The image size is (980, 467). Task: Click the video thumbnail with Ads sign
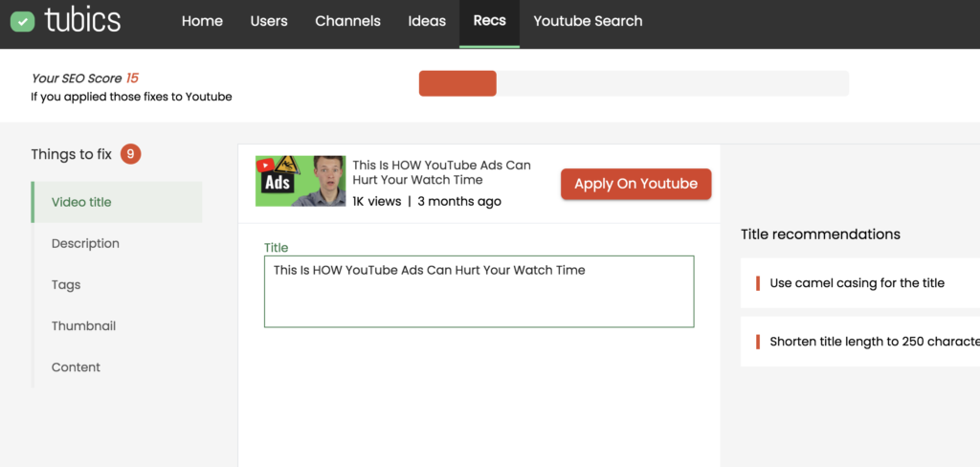pyautogui.click(x=301, y=181)
